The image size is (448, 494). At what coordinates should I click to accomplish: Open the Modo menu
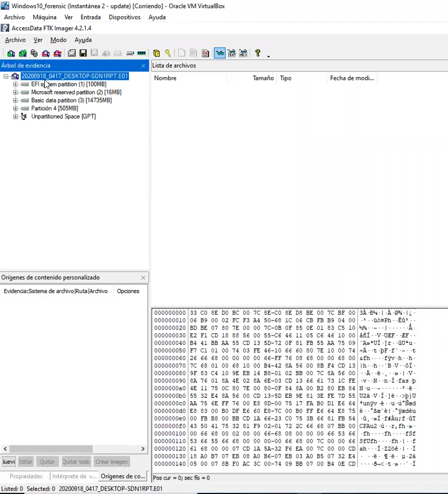58,40
